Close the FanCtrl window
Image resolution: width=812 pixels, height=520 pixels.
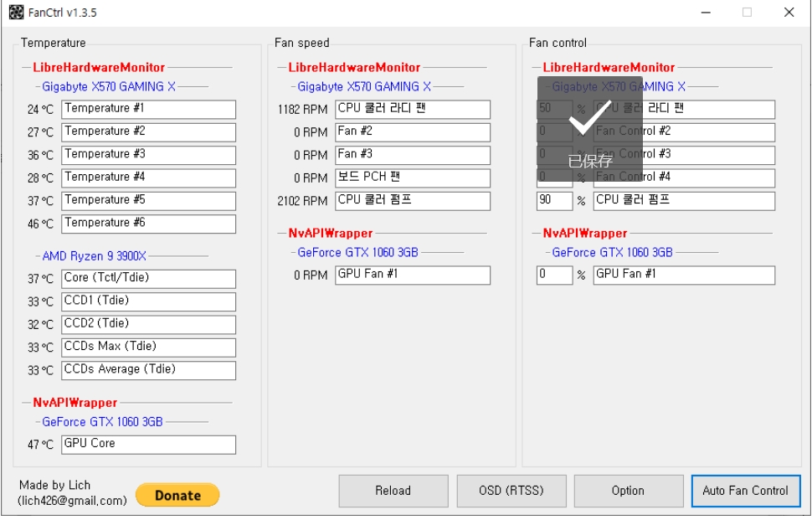coord(789,12)
